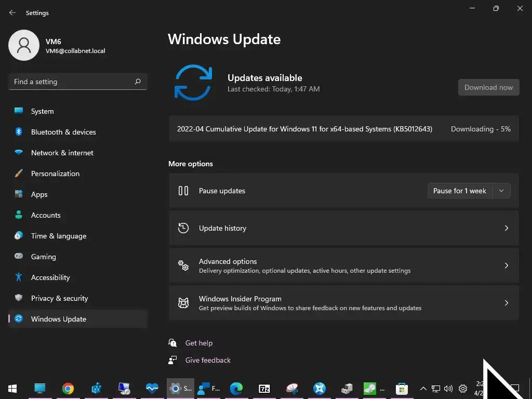The width and height of the screenshot is (532, 399).
Task: Open Windows Insider Program
Action: pyautogui.click(x=344, y=303)
